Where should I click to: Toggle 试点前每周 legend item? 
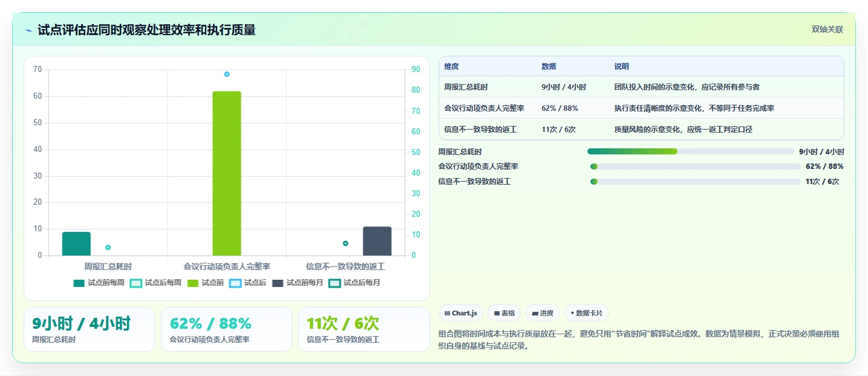[x=99, y=283]
